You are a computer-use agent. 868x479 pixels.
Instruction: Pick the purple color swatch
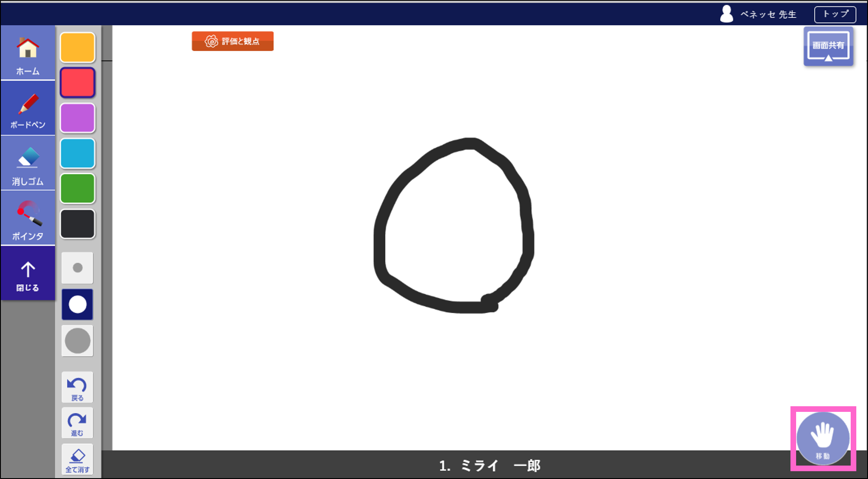pyautogui.click(x=78, y=118)
